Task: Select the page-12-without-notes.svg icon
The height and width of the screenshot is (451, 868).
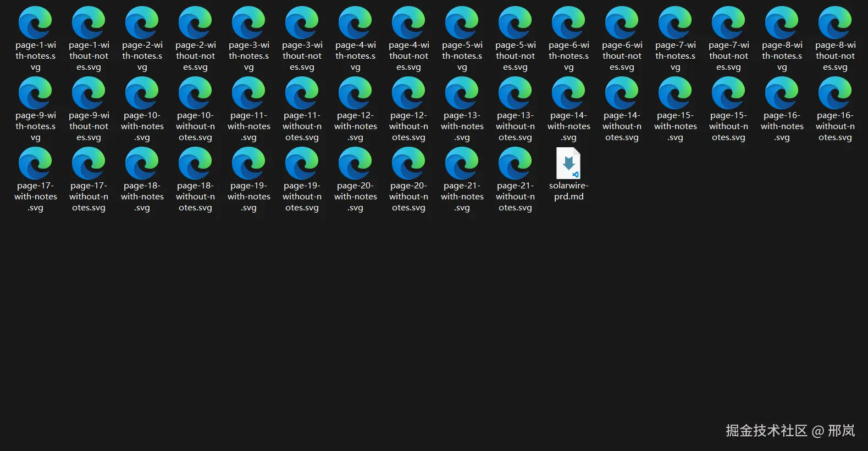Action: click(408, 93)
